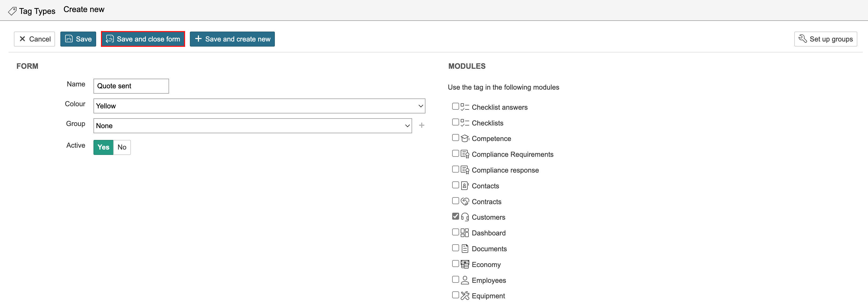The image size is (868, 305).
Task: Open the Colour dropdown showing Yellow
Action: (x=259, y=106)
